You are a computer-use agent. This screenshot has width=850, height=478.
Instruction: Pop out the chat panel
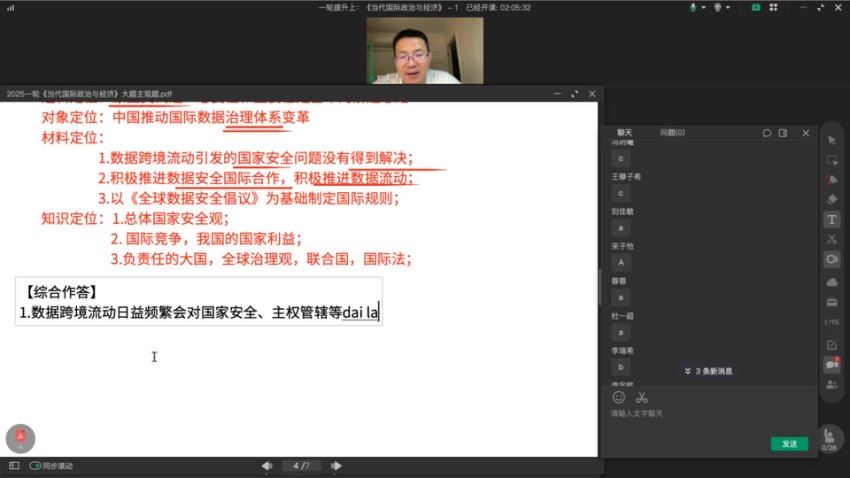click(x=783, y=133)
